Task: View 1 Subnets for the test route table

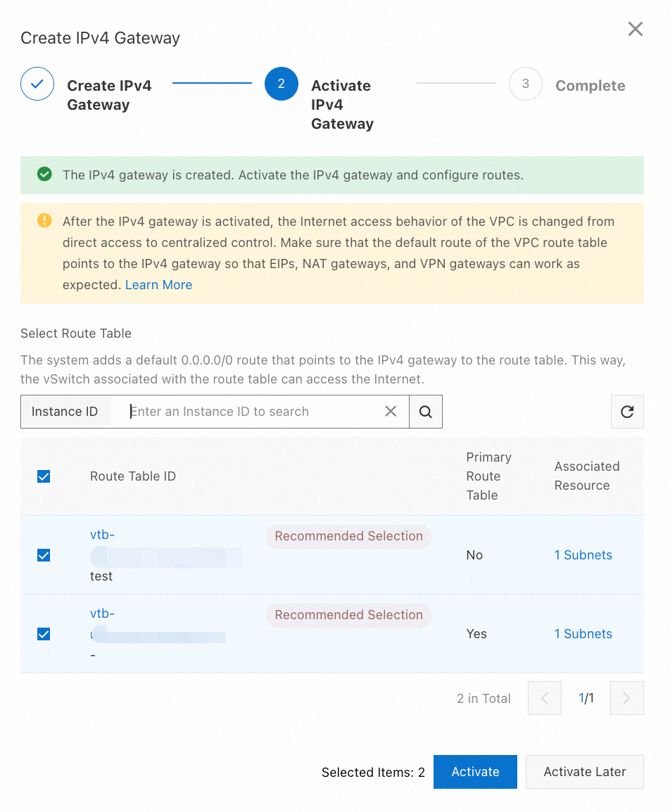Action: click(583, 555)
